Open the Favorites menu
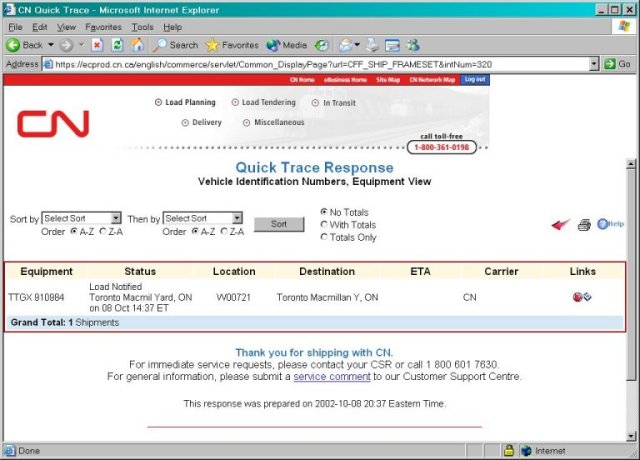The image size is (640, 460). click(x=103, y=27)
